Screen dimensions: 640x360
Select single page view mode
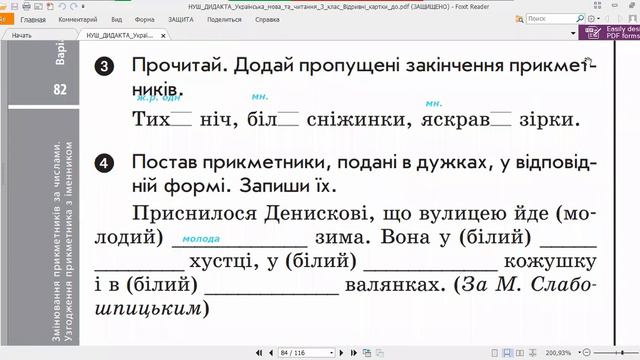[495, 353]
